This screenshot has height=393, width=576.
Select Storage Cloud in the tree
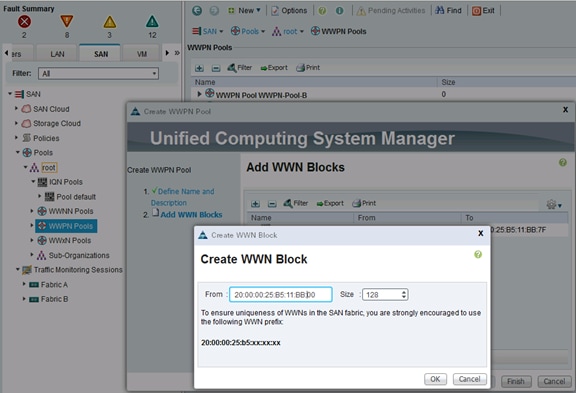[x=57, y=123]
